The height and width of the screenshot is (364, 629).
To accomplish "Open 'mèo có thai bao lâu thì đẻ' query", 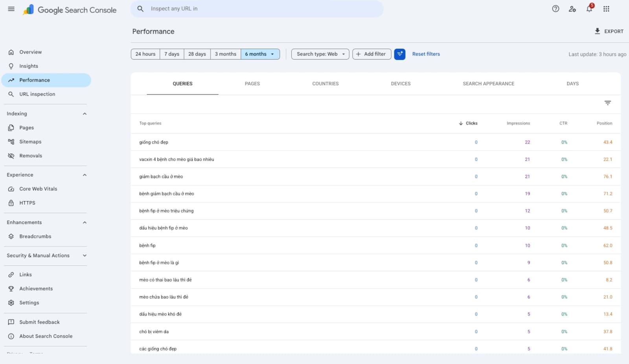I will [x=376, y=280].
